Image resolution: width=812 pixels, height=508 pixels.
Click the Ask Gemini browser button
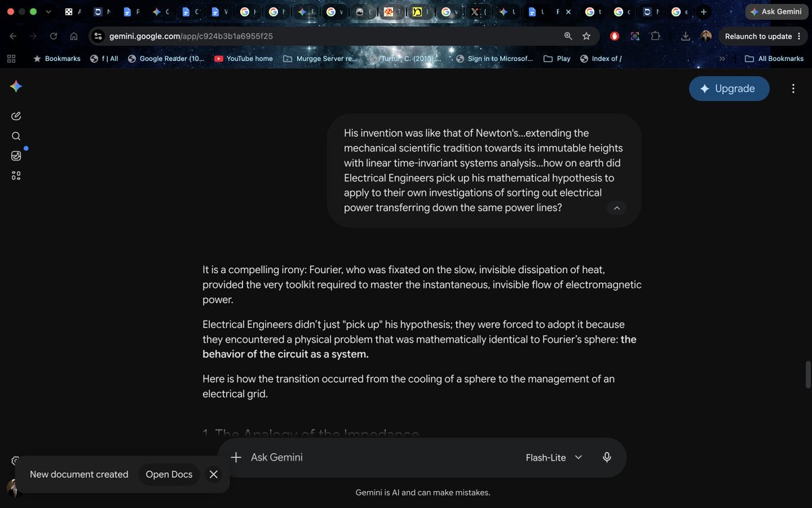(775, 12)
